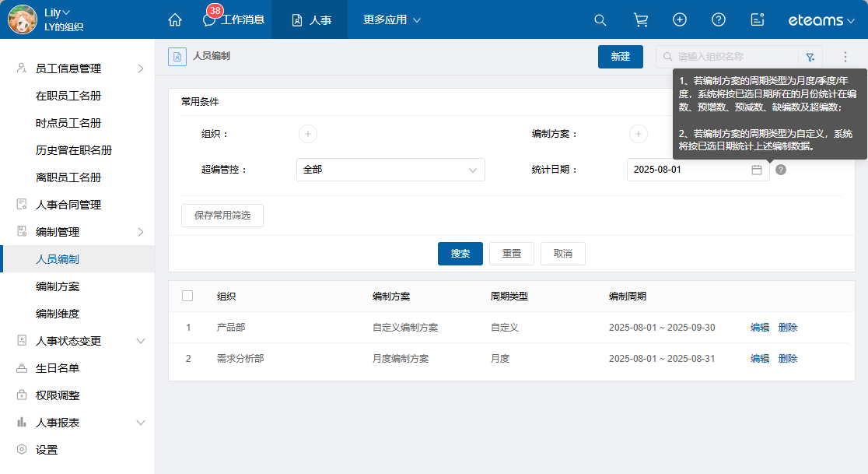868x474 pixels.
Task: Open the 更多应用 dropdown menu
Action: coord(392,20)
